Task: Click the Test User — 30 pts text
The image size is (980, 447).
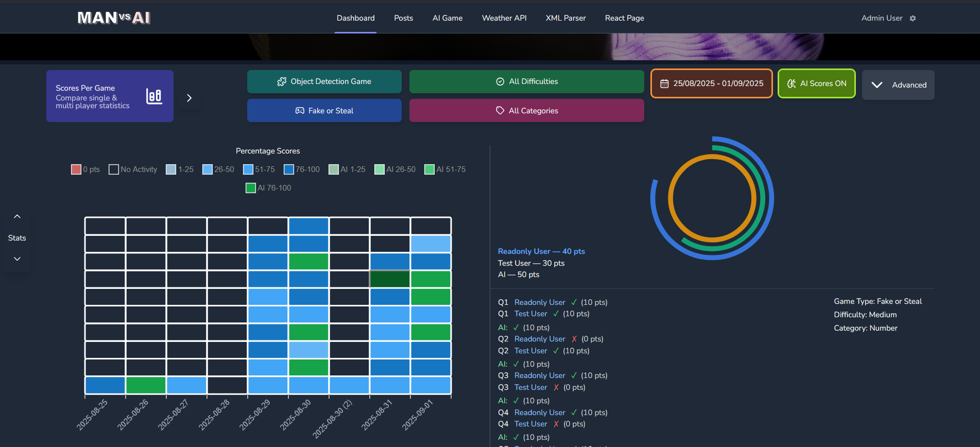Action: 531,263
